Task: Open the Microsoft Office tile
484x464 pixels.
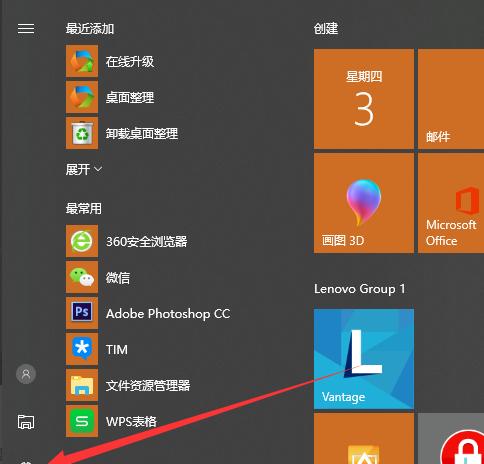Action: (x=451, y=203)
